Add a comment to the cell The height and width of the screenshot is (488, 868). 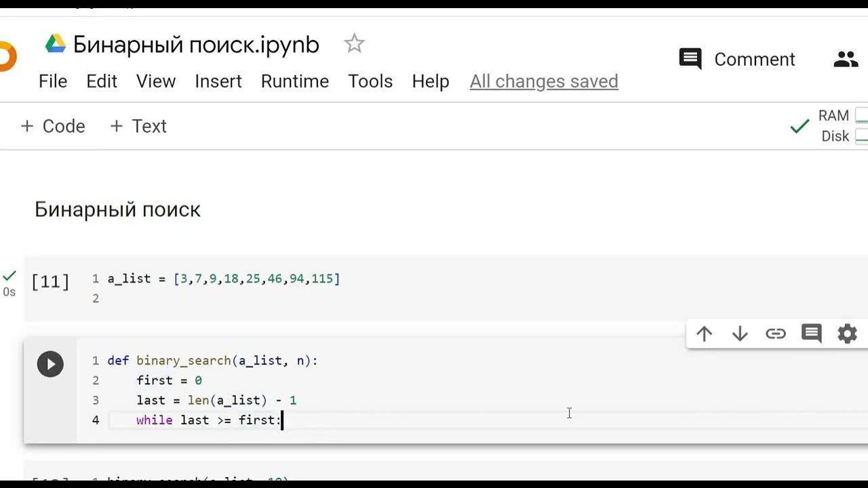811,333
